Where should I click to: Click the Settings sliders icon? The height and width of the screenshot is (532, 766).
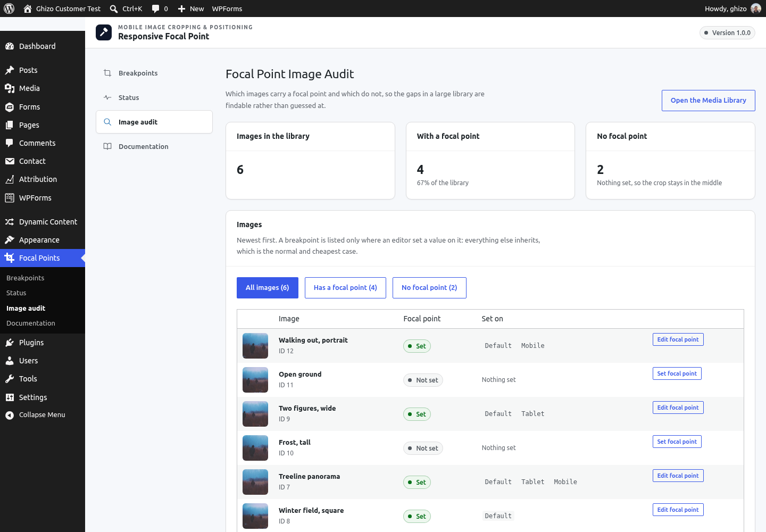point(10,397)
